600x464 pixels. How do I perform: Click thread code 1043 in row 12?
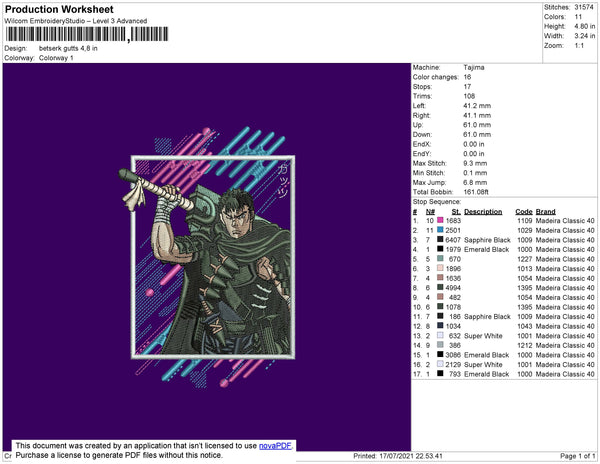524,326
